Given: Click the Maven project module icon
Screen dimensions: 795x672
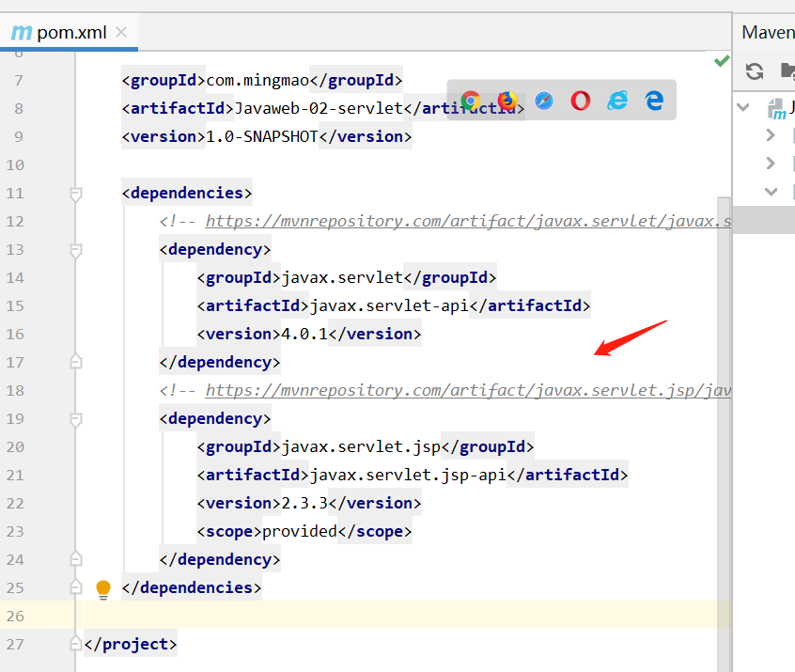Looking at the screenshot, I should (777, 109).
